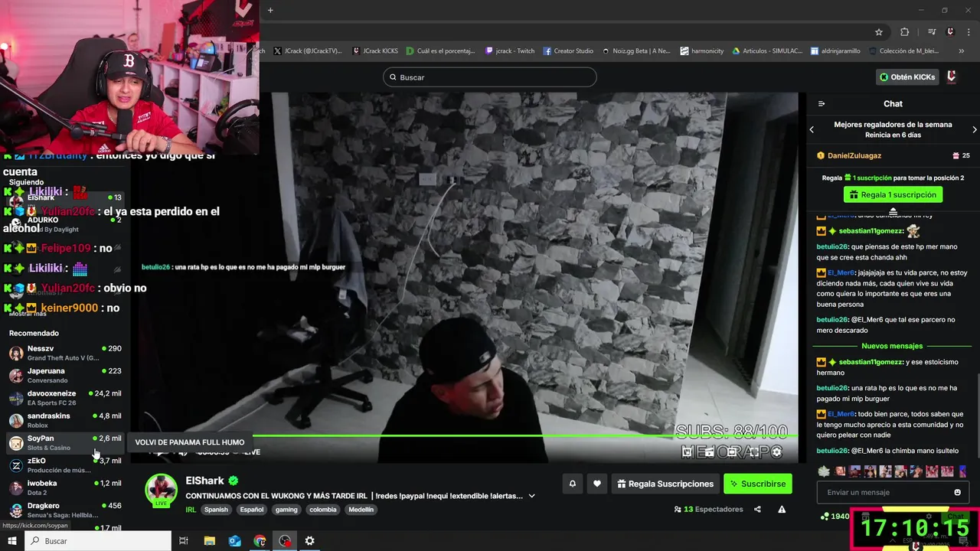Screen dimensions: 980x551
Task: Open Windows Start menu
Action: [x=12, y=541]
